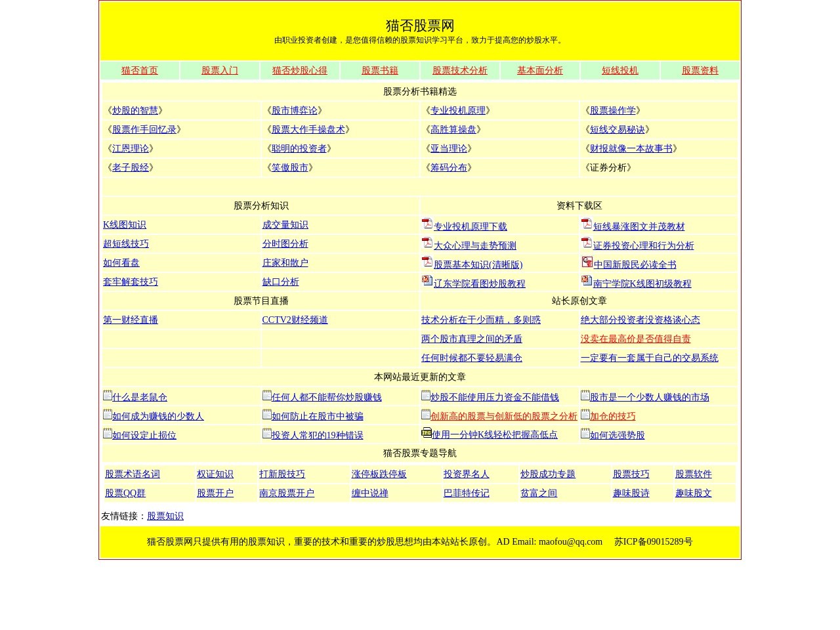
Task: Open the K线图知识 link
Action: tap(125, 224)
